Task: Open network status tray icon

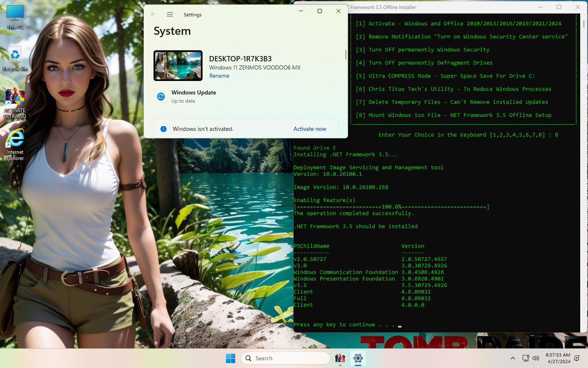Action: click(526, 358)
